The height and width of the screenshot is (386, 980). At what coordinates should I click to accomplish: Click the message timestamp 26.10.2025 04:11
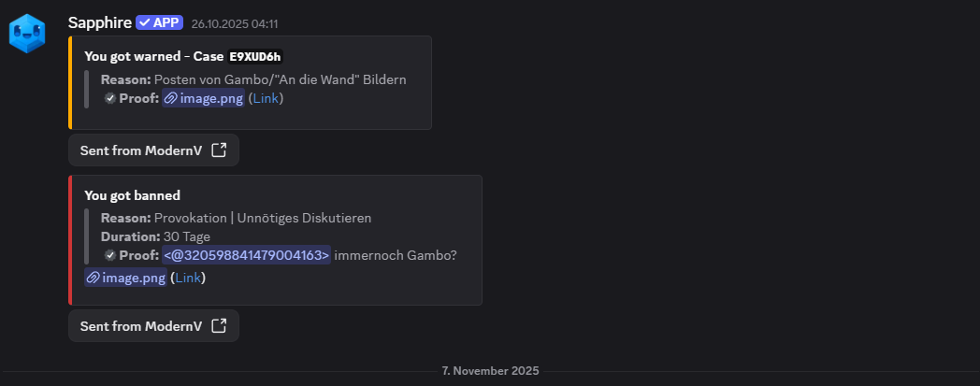[234, 23]
